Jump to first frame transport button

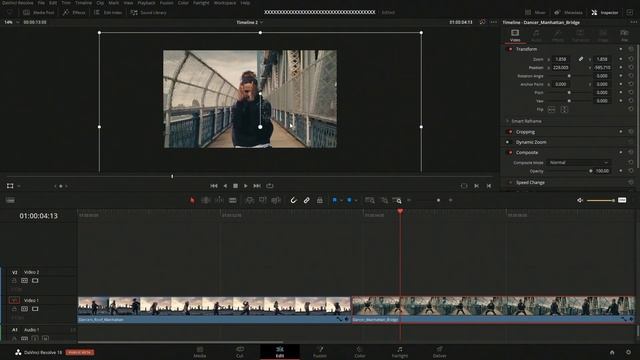coord(214,186)
